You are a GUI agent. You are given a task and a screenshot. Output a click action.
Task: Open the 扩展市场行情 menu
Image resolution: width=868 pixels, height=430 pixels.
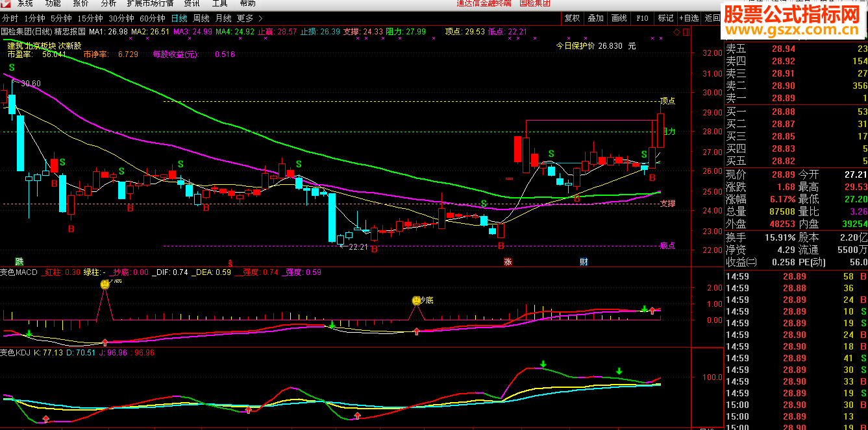click(150, 3)
